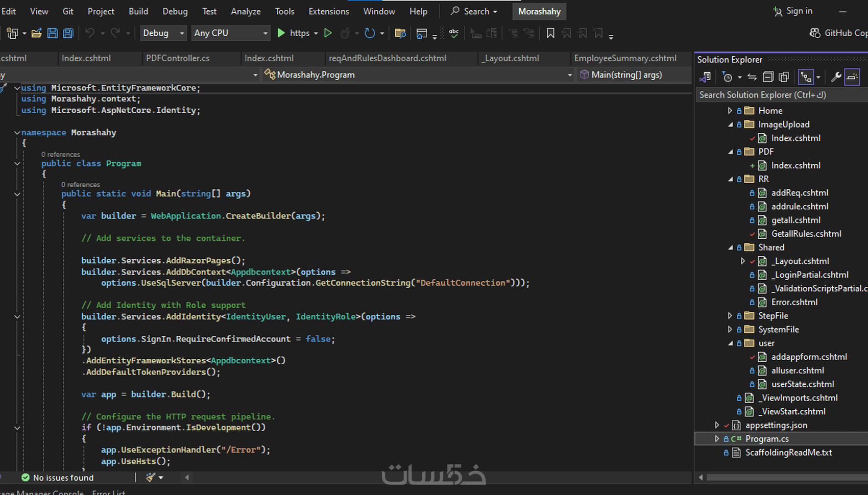The width and height of the screenshot is (868, 495).
Task: Click the Search button in the title bar
Action: 474,11
